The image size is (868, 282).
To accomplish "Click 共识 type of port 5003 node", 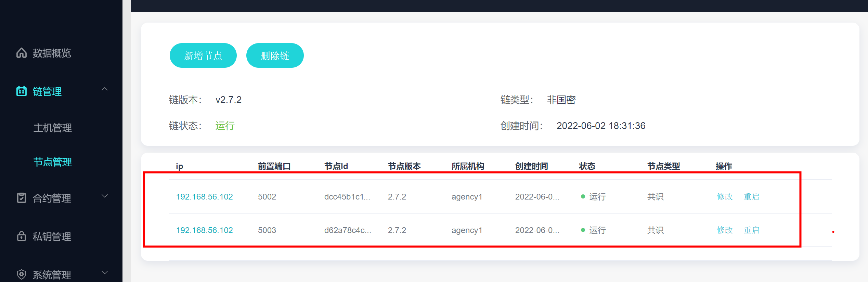I will click(x=655, y=230).
